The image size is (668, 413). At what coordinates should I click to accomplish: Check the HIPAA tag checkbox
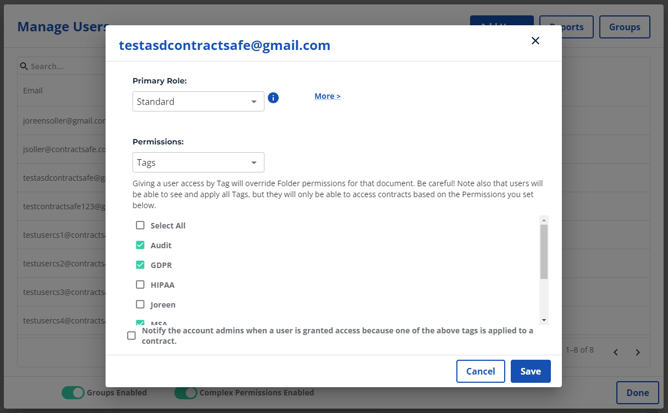[140, 284]
